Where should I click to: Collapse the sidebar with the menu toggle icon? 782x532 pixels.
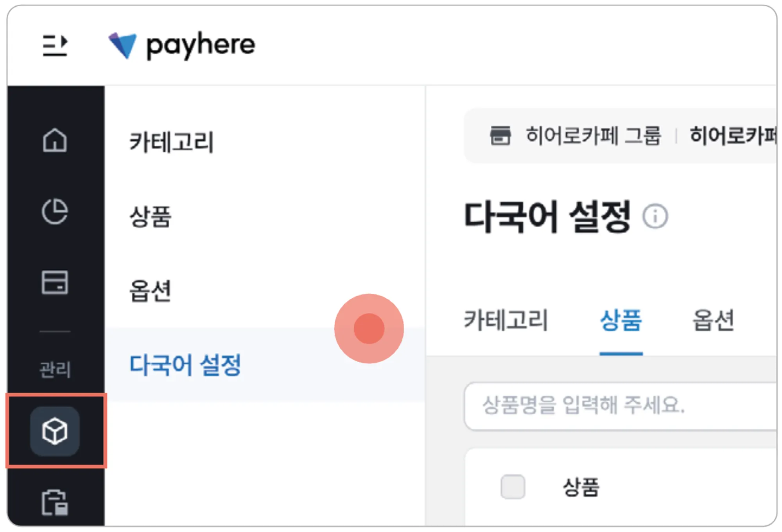click(55, 45)
